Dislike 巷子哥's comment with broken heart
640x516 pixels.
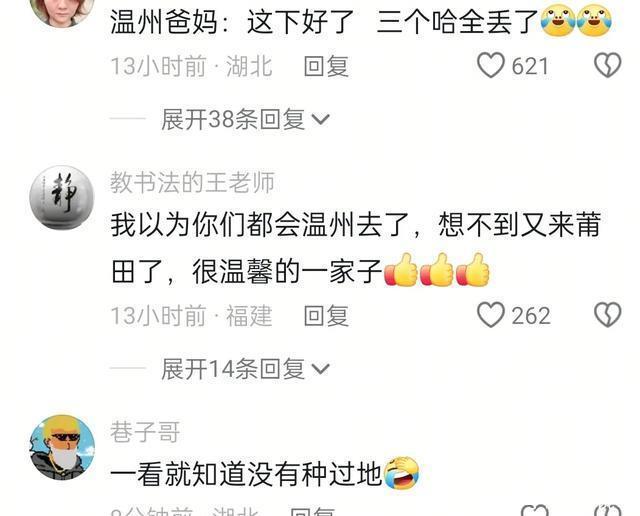(607, 511)
